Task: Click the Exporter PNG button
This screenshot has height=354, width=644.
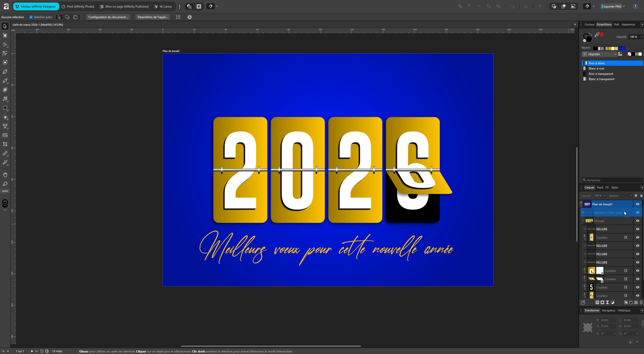Action: pos(612,7)
